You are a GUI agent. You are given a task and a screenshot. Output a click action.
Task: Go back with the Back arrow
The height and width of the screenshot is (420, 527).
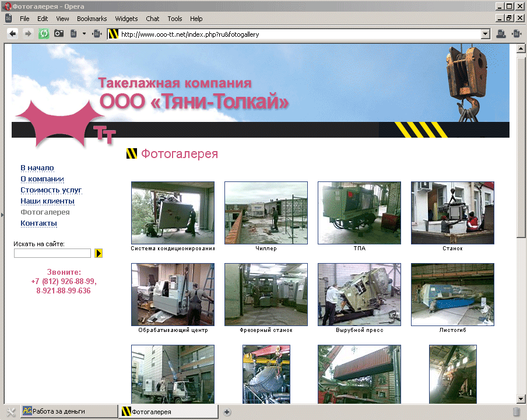tap(13, 34)
